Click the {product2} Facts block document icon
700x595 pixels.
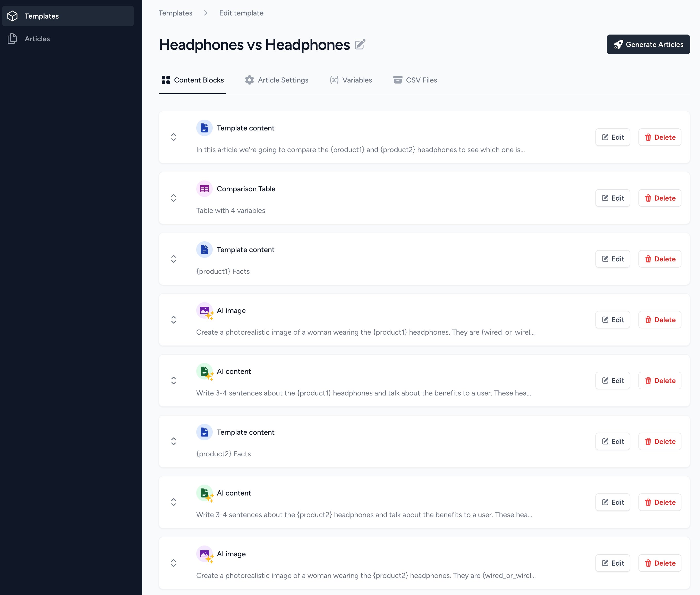point(204,432)
